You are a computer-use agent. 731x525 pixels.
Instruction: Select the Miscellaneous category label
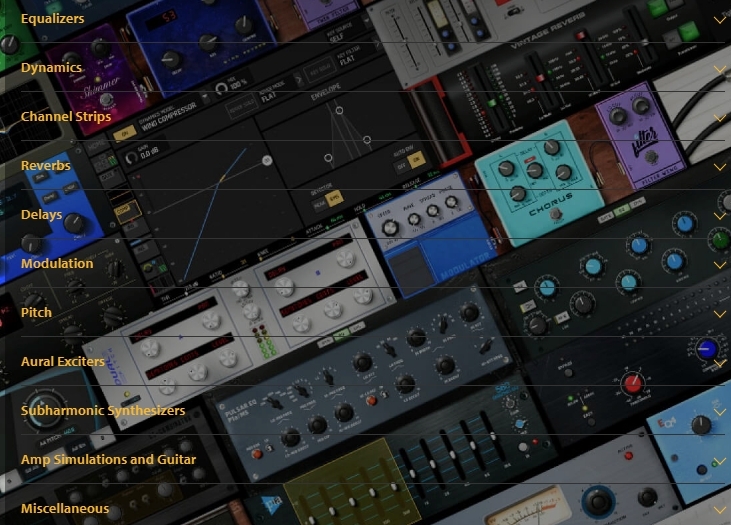click(x=65, y=509)
